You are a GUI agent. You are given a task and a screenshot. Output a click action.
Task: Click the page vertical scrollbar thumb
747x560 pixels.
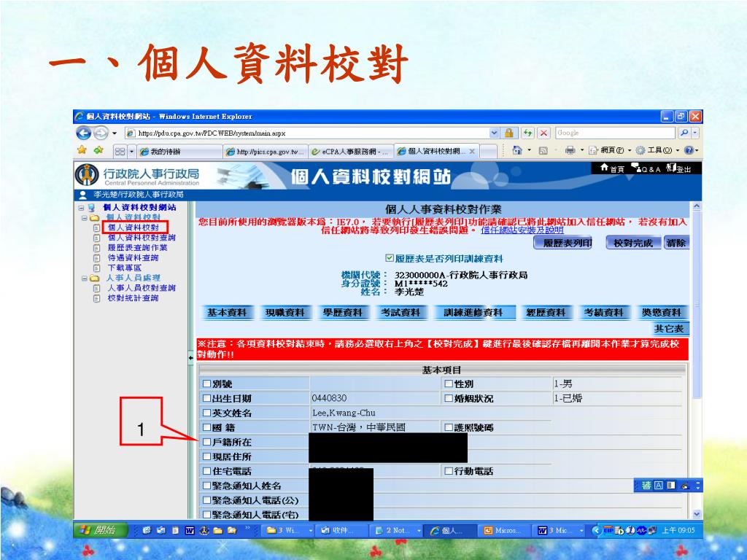tap(697, 305)
